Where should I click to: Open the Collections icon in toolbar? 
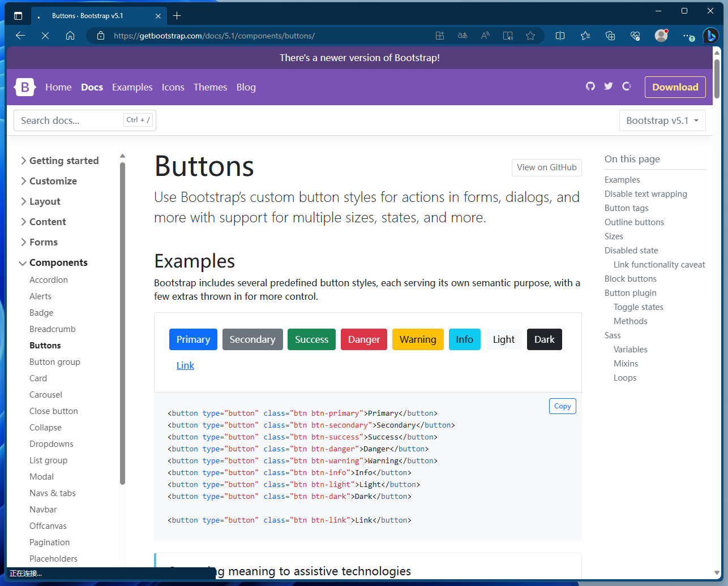[x=610, y=36]
